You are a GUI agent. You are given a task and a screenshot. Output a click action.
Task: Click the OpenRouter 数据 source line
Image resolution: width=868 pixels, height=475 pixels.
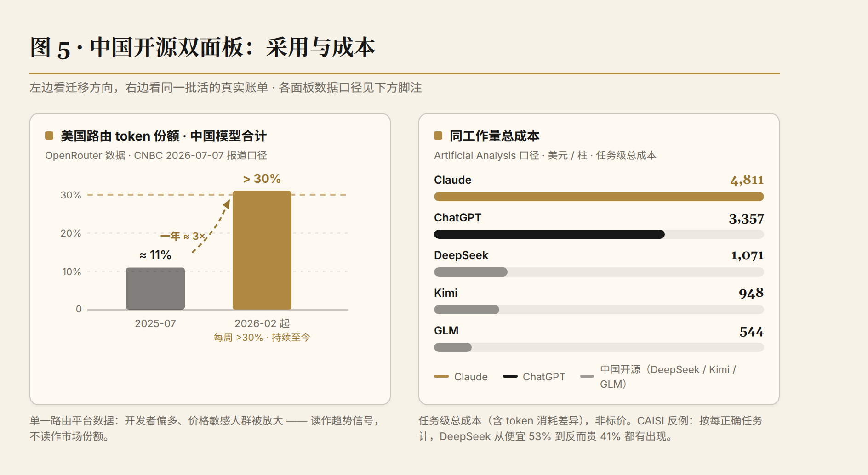(x=156, y=155)
